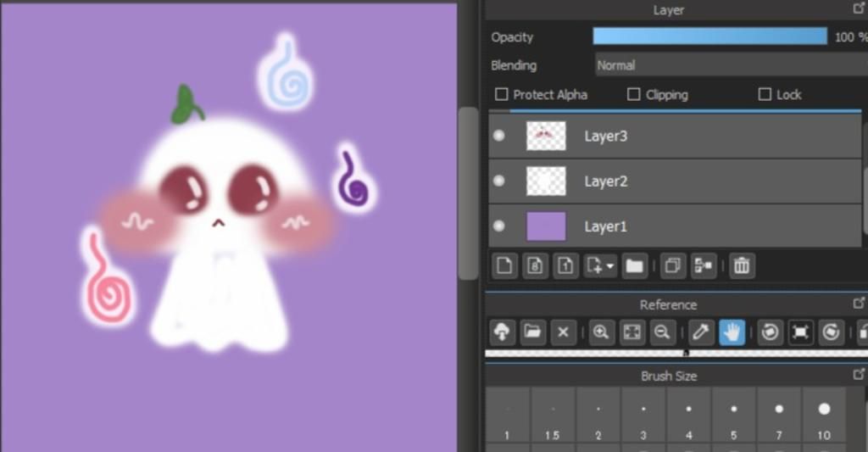Choose brush size 2
Image resolution: width=868 pixels, height=452 pixels.
[598, 416]
